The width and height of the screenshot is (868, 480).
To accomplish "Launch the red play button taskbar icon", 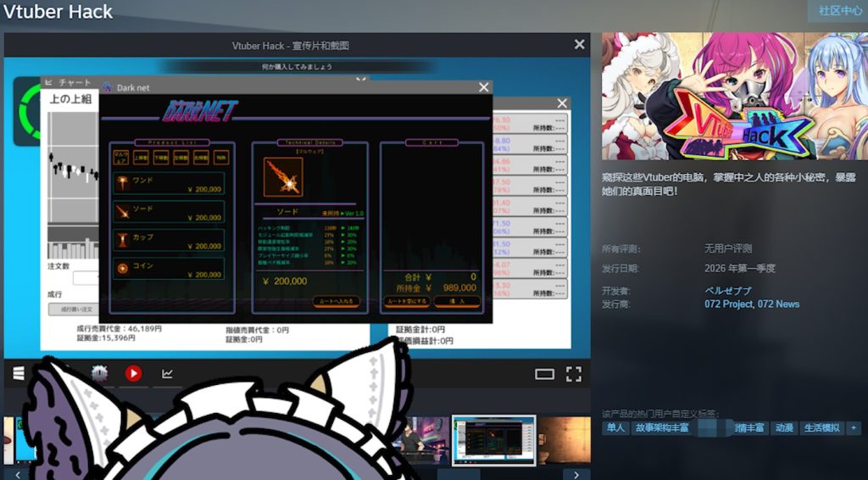I will [133, 374].
